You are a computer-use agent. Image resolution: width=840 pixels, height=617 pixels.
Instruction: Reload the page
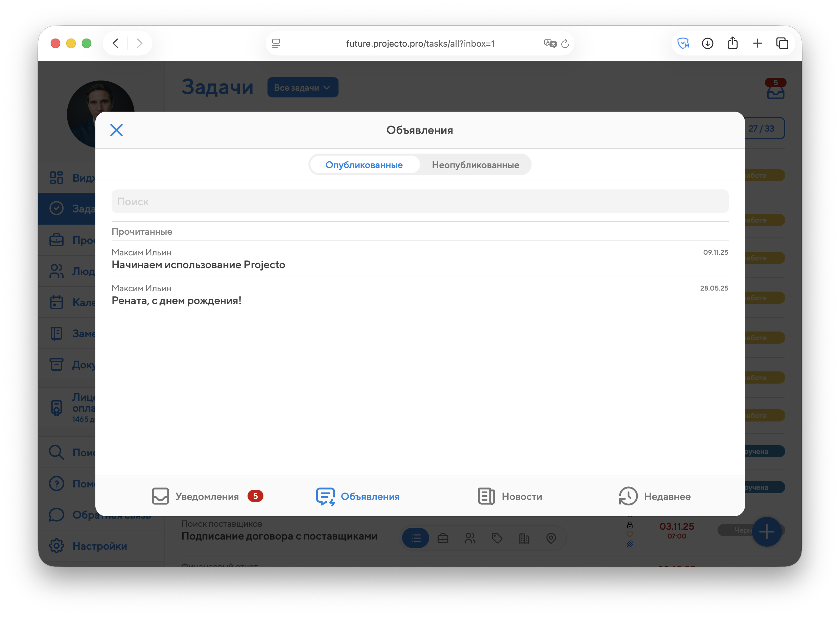coord(565,43)
